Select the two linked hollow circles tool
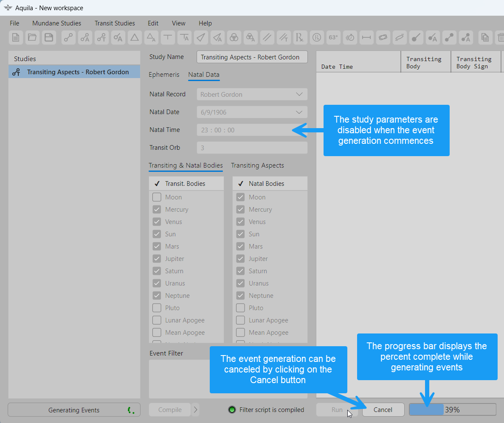This screenshot has height=423, width=504. click(68, 38)
